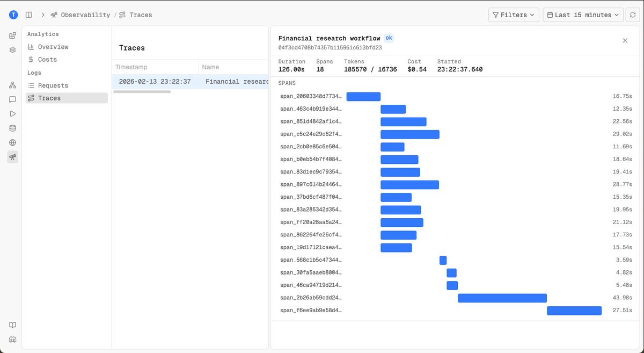Click the span_2b26ab59cdd24 duration bar
This screenshot has width=644, height=353.
[x=502, y=298]
